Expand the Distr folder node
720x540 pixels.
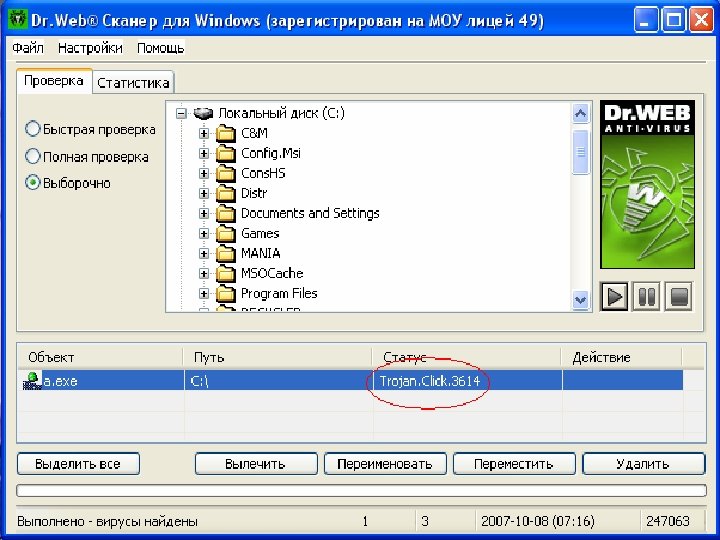coord(204,194)
